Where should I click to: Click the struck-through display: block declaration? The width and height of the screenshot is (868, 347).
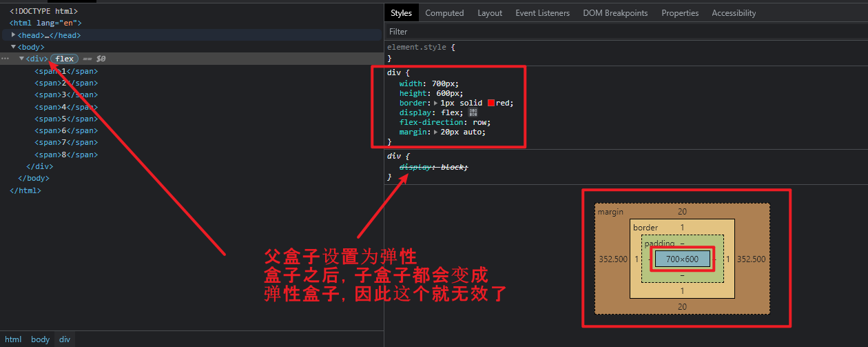click(x=433, y=168)
